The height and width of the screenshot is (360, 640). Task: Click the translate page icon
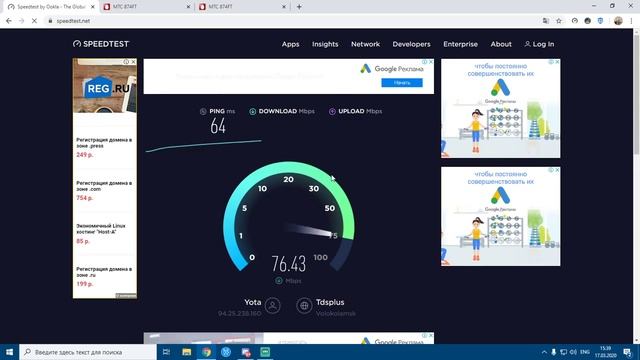pos(546,21)
